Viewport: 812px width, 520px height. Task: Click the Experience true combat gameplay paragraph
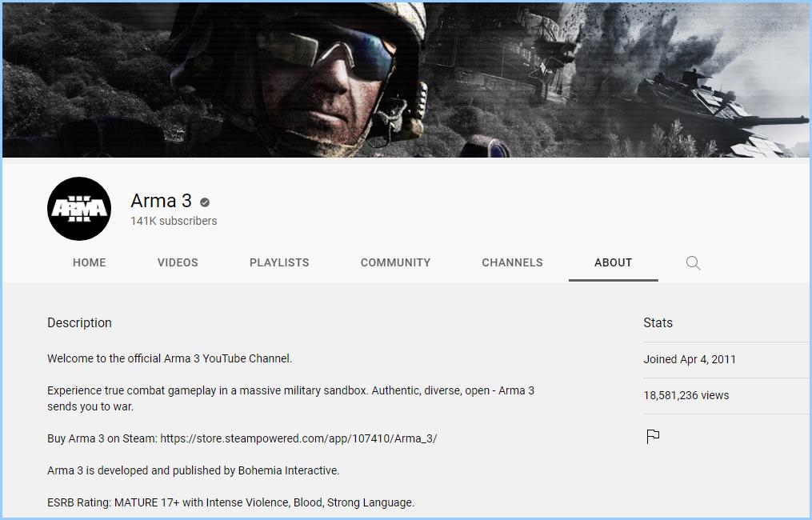(290, 398)
